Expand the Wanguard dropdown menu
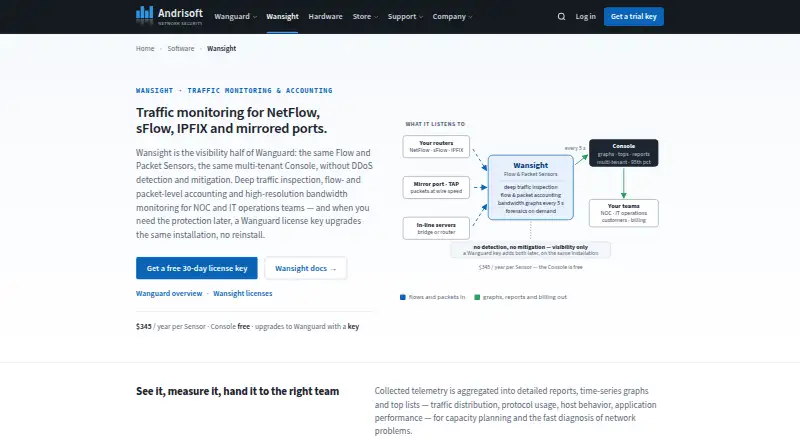This screenshot has width=800, height=440. [x=235, y=16]
